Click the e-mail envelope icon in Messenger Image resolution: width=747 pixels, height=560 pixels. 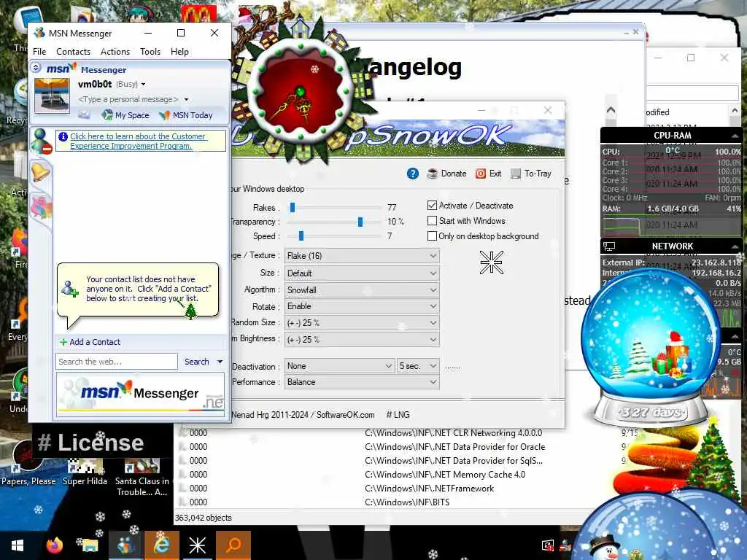[84, 114]
